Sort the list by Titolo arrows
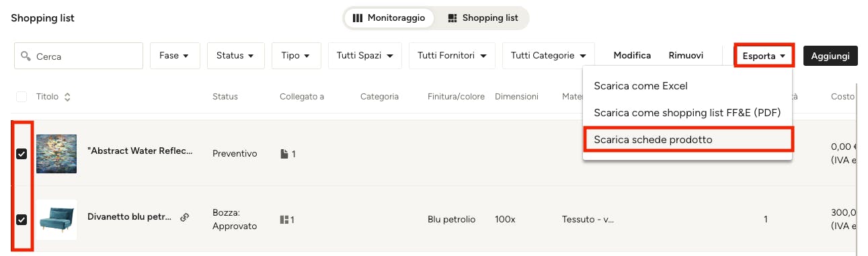The height and width of the screenshot is (256, 868). point(67,97)
